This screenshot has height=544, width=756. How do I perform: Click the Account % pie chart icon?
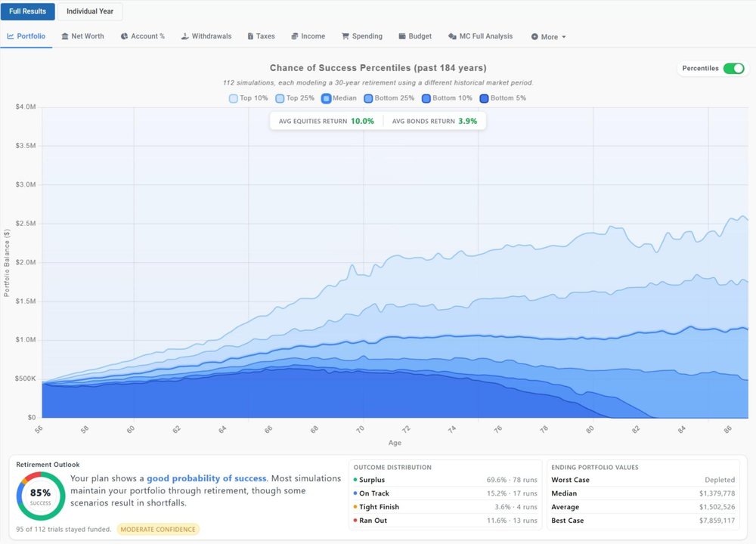click(x=123, y=36)
